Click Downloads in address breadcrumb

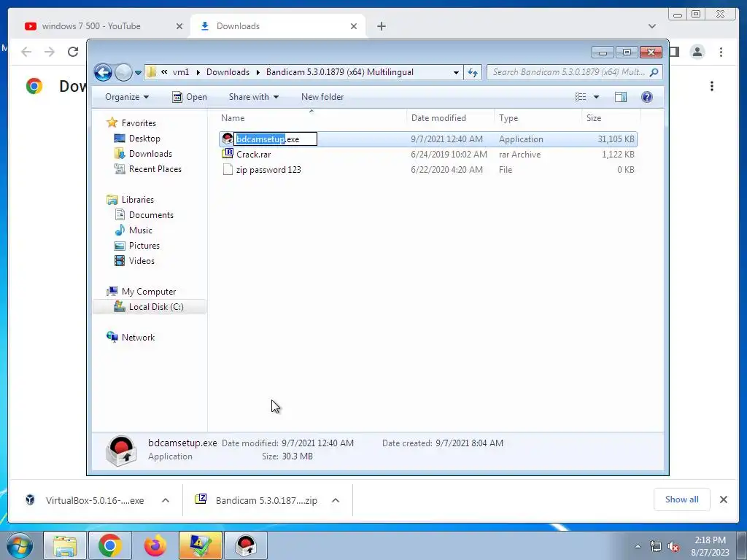click(x=228, y=72)
